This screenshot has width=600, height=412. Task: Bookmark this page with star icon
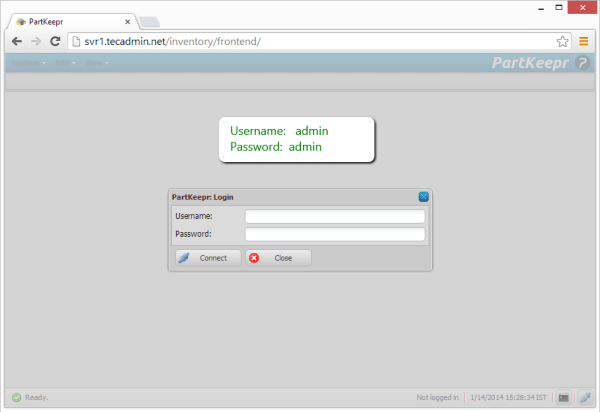pos(563,42)
